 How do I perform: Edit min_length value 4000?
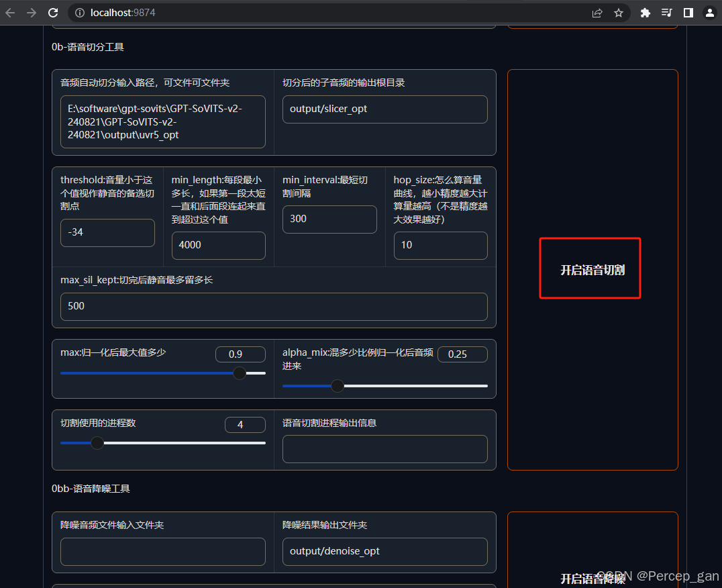pyautogui.click(x=219, y=246)
